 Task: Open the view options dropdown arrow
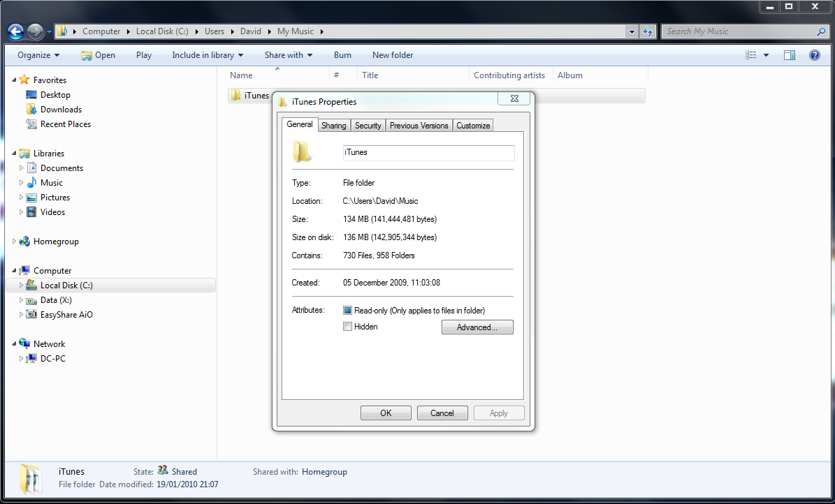tap(767, 55)
